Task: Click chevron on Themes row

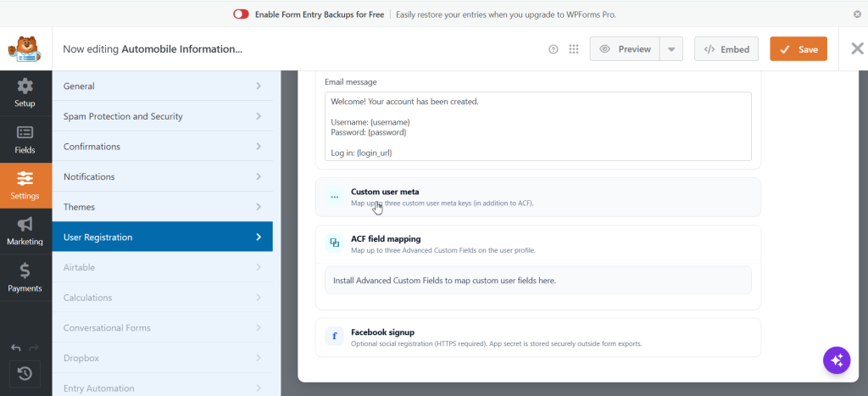Action: 259,207
